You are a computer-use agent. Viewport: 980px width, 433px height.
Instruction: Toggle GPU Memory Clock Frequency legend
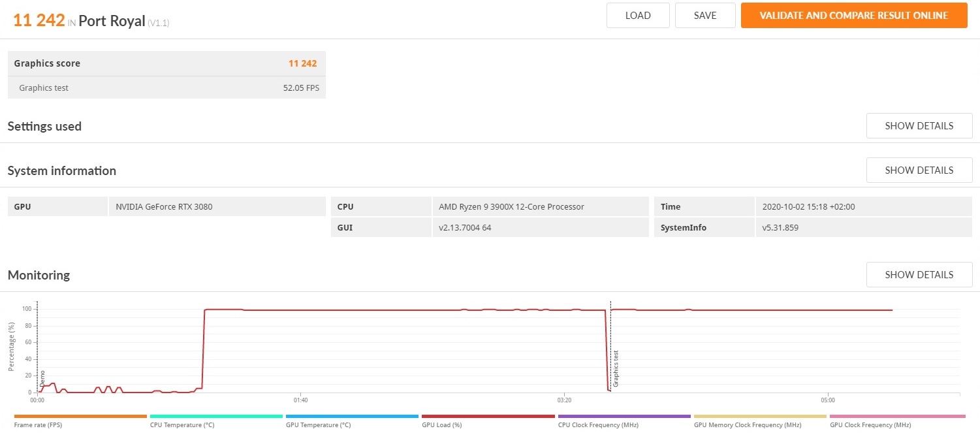[x=760, y=421]
